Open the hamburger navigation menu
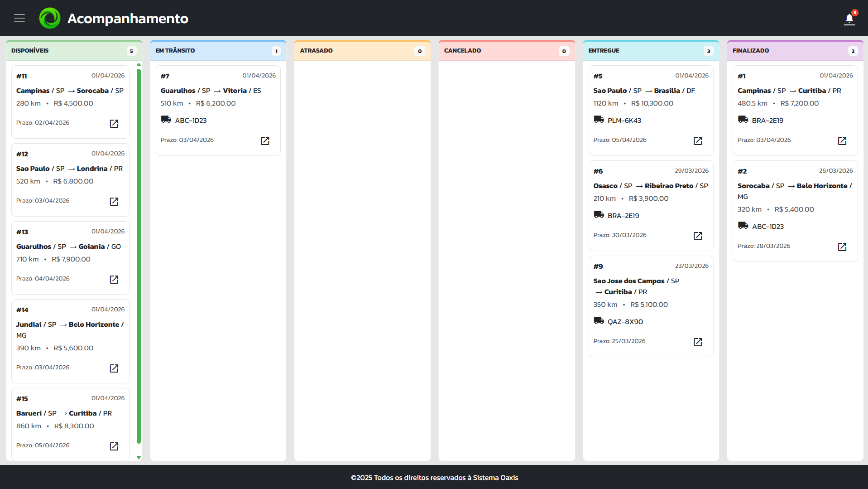868x489 pixels. [x=19, y=18]
